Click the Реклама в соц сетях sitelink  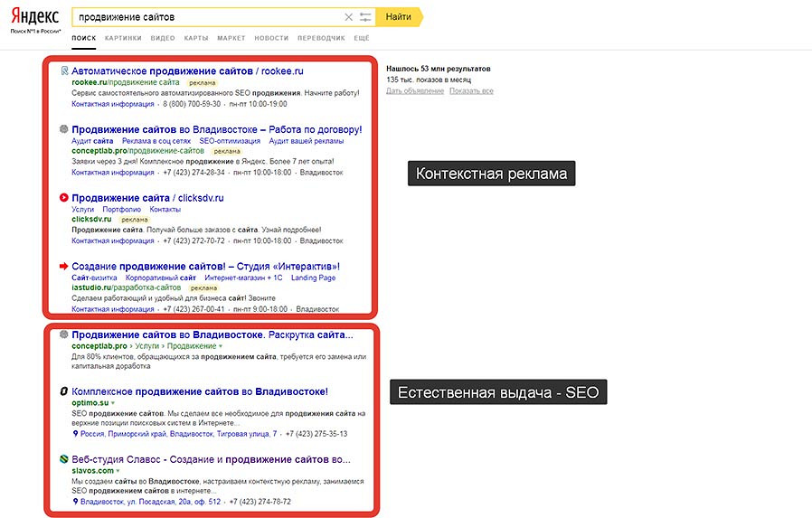[156, 141]
